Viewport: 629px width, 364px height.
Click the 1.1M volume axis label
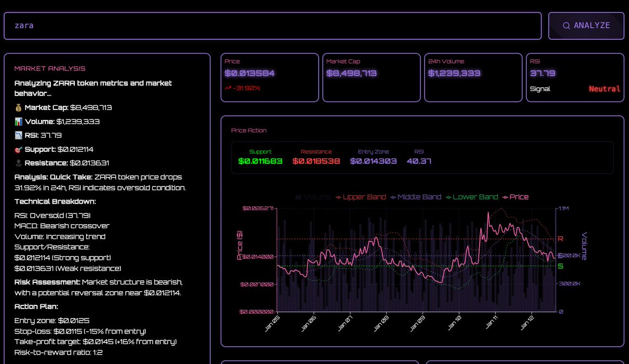[x=565, y=208]
